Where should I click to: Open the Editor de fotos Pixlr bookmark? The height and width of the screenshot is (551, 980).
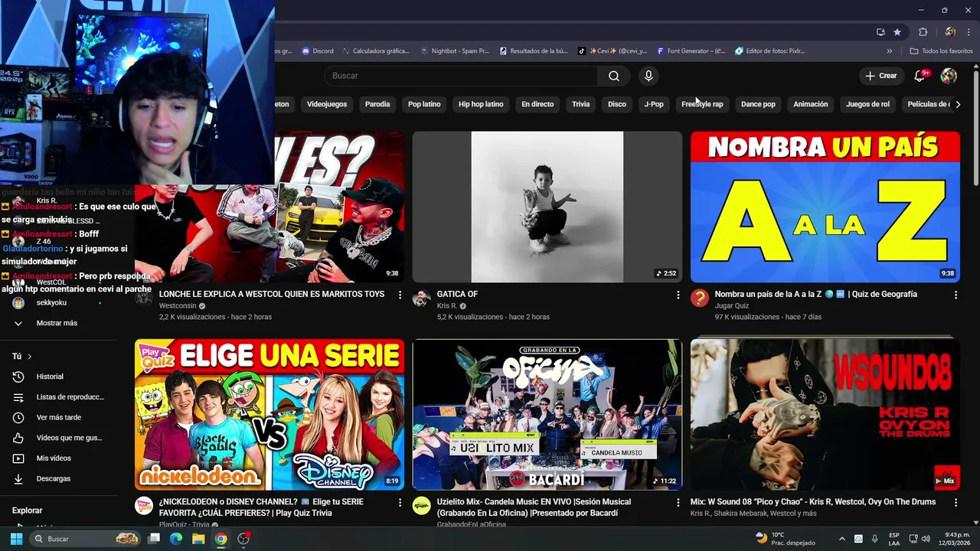tap(769, 51)
